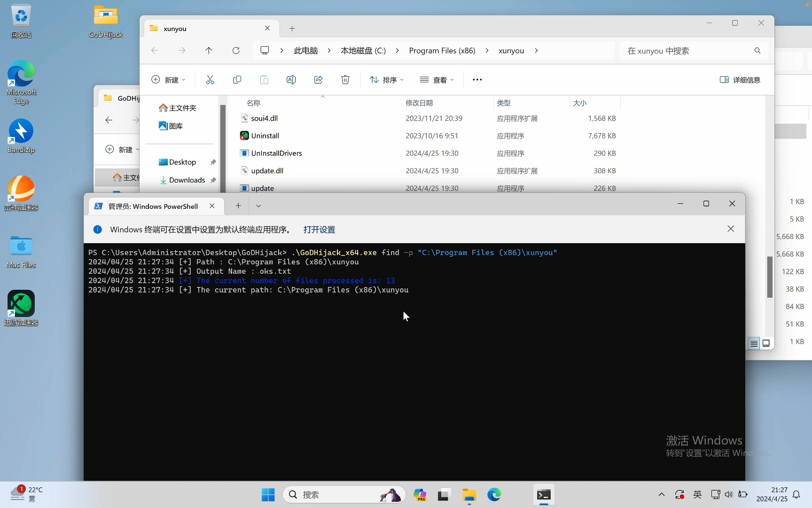Image resolution: width=812 pixels, height=508 pixels.
Task: Open the GoDHijack desktop folder
Action: tap(106, 21)
